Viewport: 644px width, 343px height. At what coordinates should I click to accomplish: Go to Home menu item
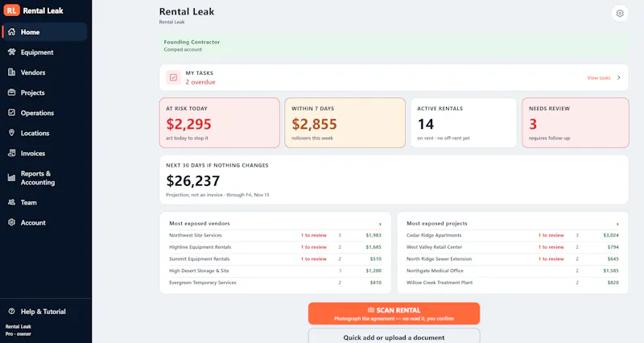(x=44, y=31)
